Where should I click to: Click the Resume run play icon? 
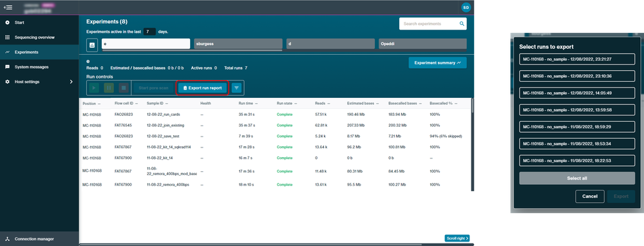coord(94,88)
